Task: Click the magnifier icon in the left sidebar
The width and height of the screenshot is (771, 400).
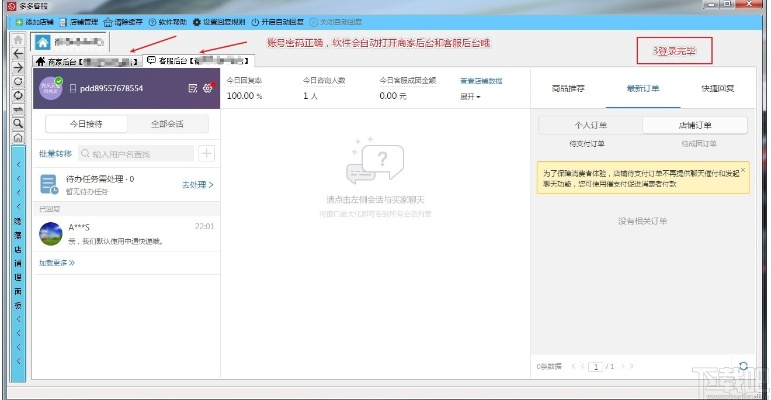Action: click(17, 123)
